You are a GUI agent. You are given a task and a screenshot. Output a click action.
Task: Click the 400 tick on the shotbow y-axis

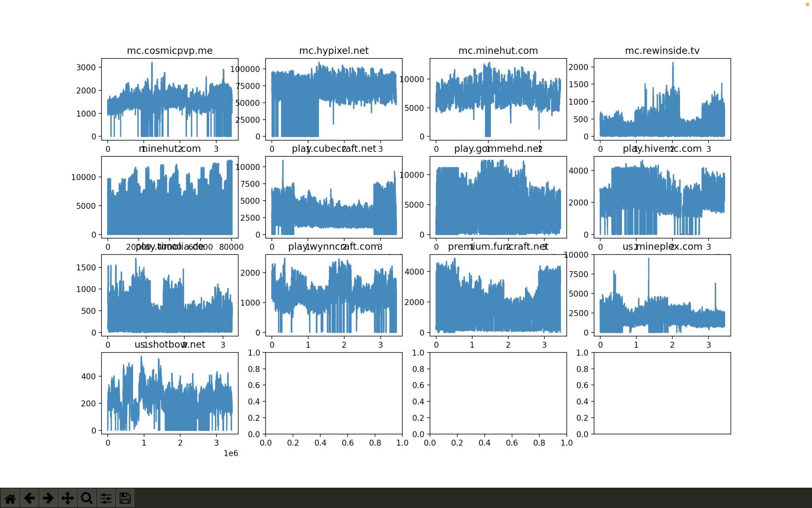89,376
